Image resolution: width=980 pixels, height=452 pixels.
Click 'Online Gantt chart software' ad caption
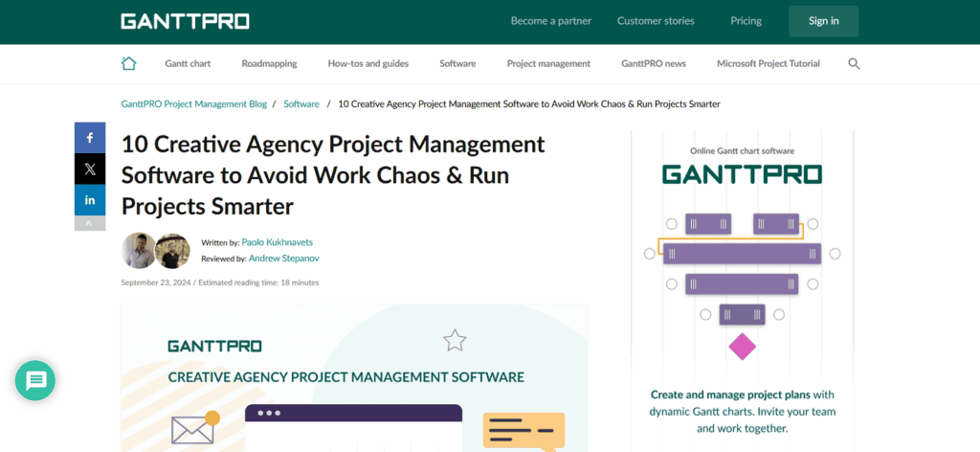point(742,150)
